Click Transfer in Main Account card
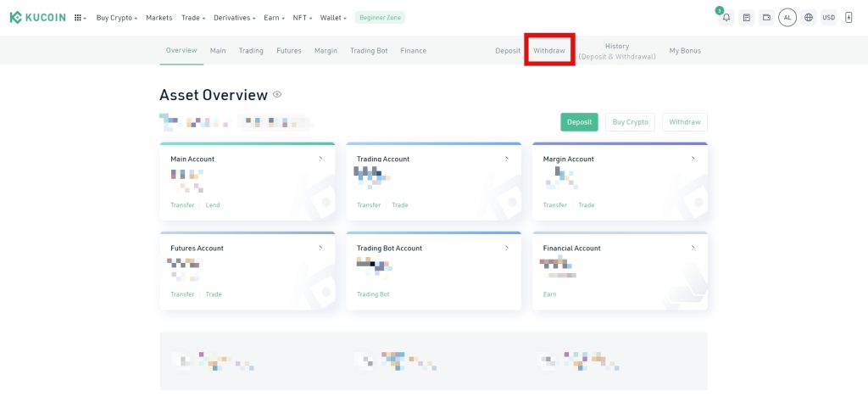 click(182, 205)
